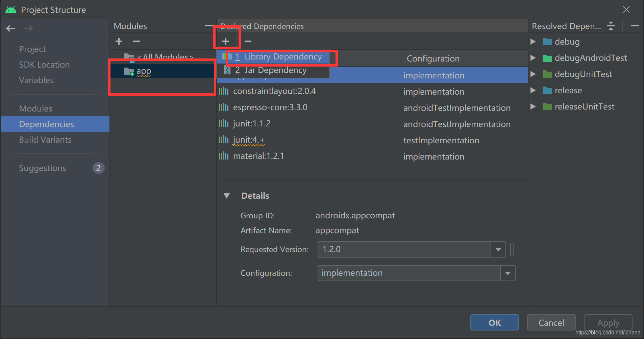Click the release folder icon
This screenshot has height=339, width=644.
(x=547, y=90)
